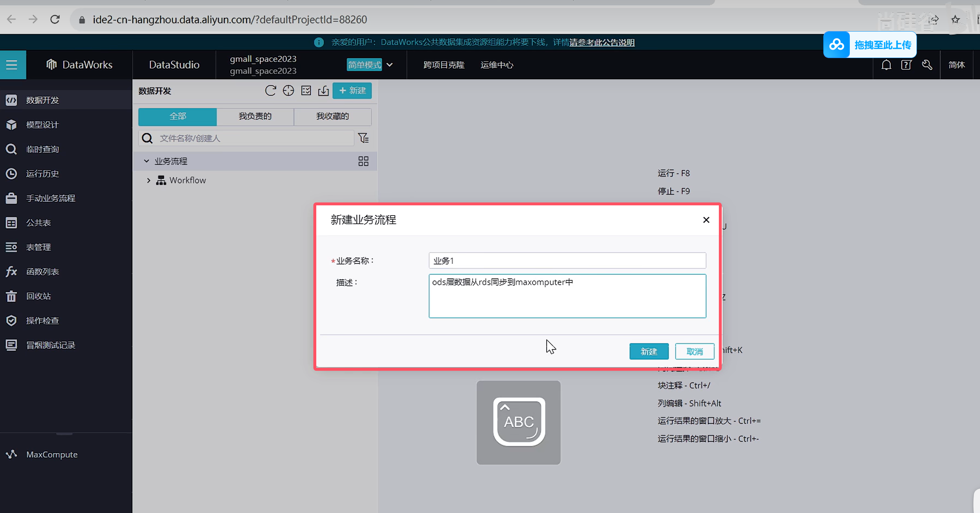
Task: Select the 全部 tab
Action: [x=177, y=116]
